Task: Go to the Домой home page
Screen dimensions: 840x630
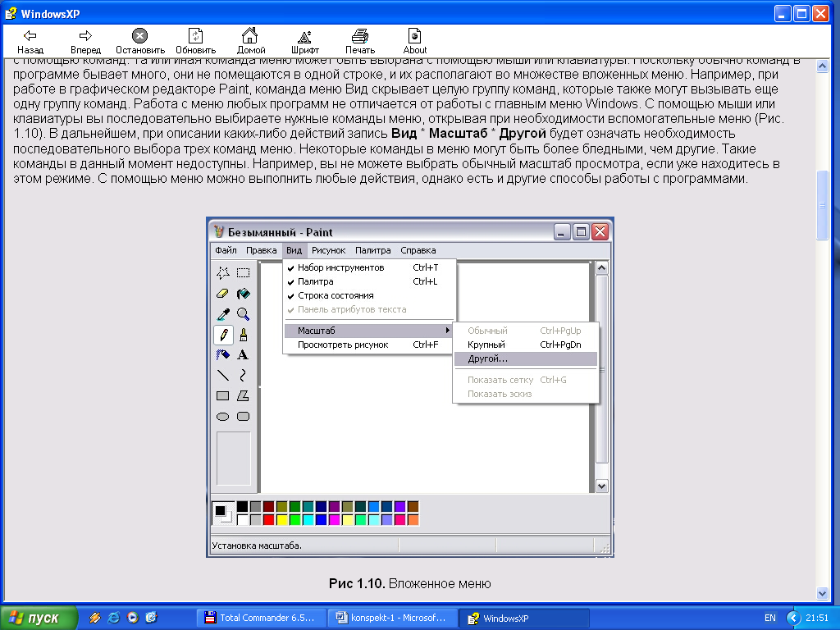Action: point(251,41)
